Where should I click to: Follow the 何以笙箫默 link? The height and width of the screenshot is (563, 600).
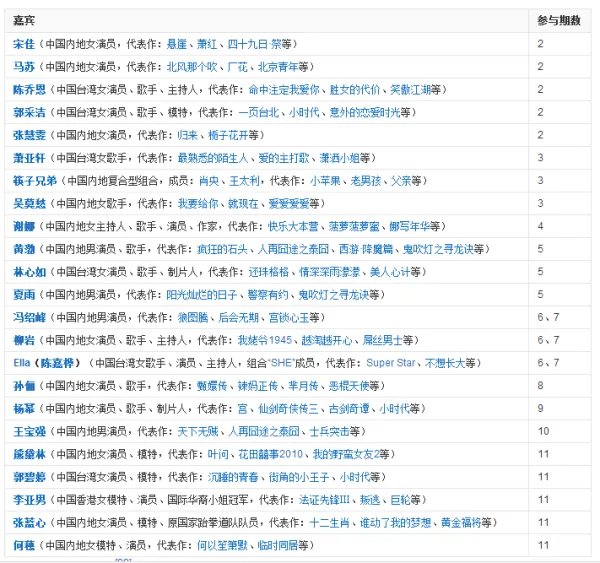pos(222,545)
